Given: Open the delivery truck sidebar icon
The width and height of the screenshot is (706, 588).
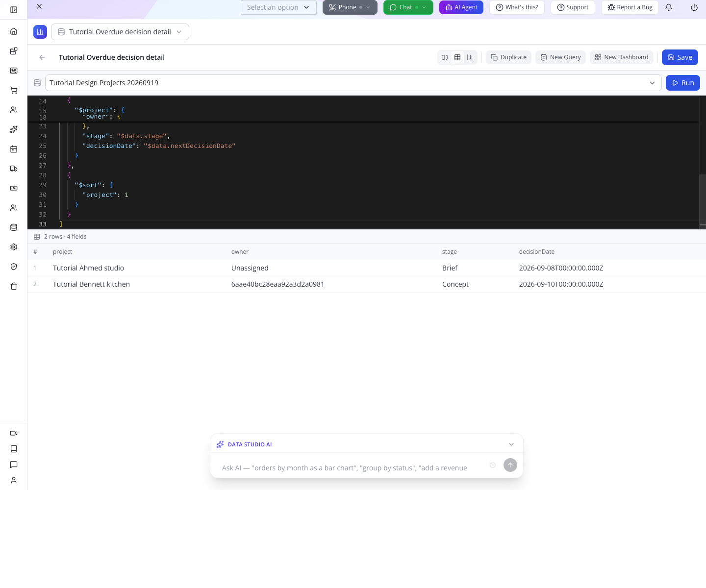Looking at the screenshot, I should 14,169.
